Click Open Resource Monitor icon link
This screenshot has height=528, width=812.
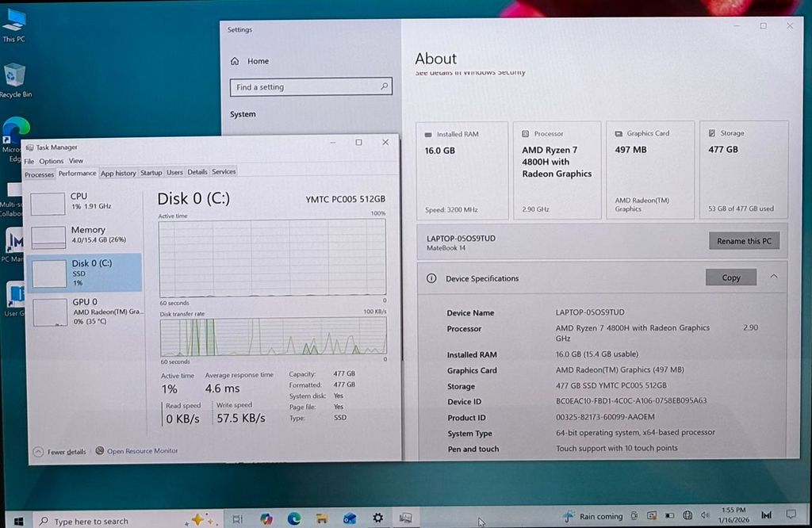pos(100,451)
